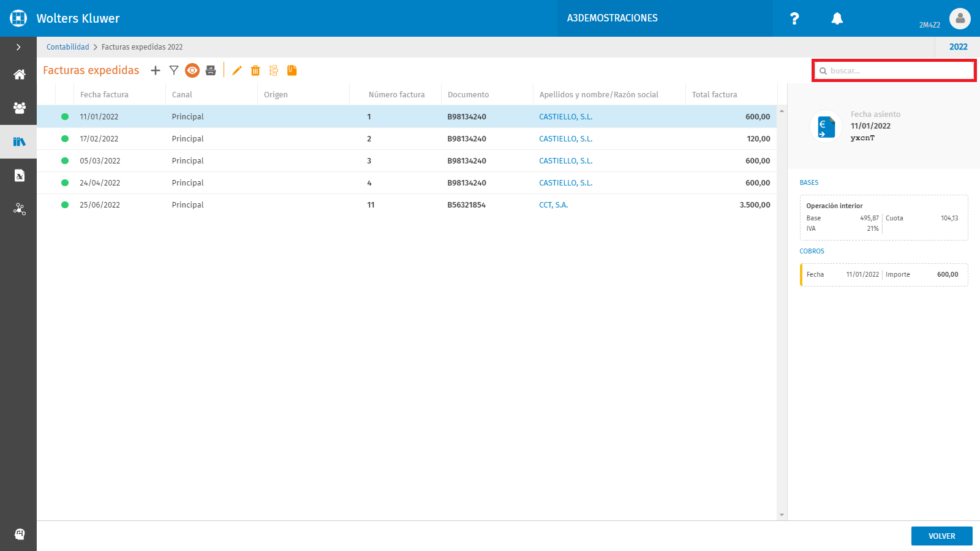Print the invoice list

coord(211,70)
